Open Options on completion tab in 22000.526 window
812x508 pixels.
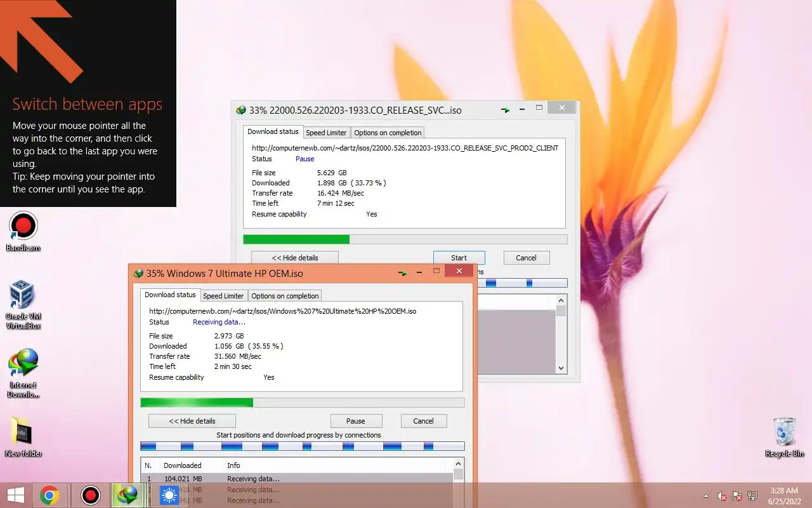(388, 133)
